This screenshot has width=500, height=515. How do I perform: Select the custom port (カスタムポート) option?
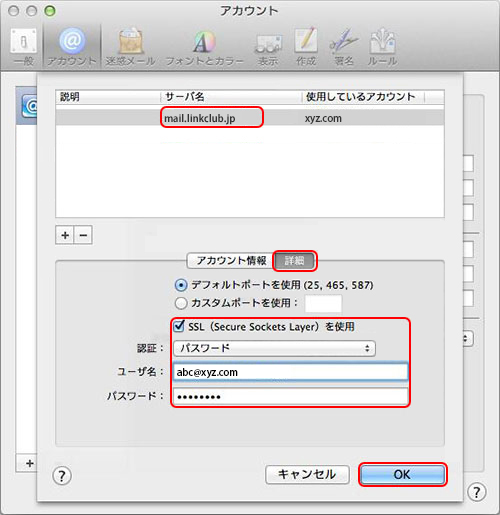pyautogui.click(x=181, y=303)
